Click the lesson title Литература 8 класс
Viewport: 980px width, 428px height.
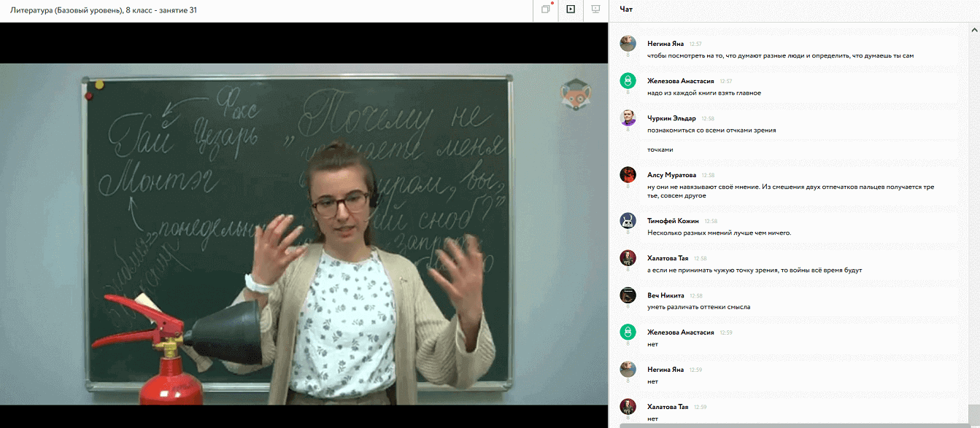click(103, 10)
